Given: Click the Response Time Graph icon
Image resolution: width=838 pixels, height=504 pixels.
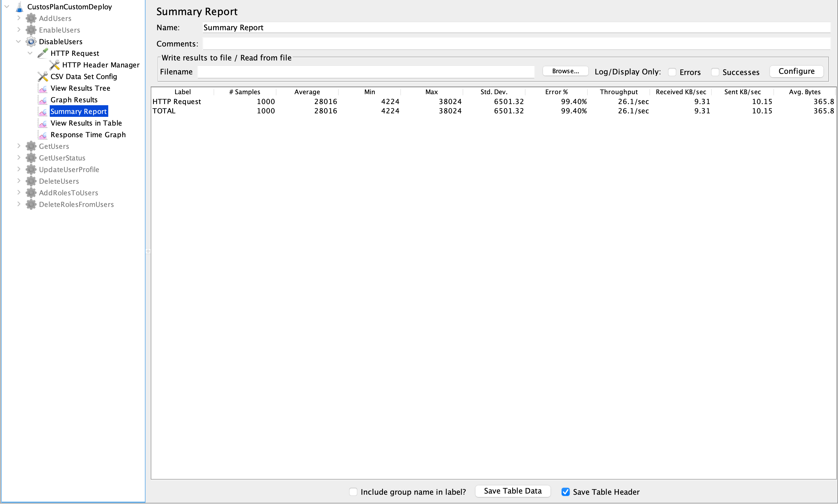Looking at the screenshot, I should pos(43,135).
